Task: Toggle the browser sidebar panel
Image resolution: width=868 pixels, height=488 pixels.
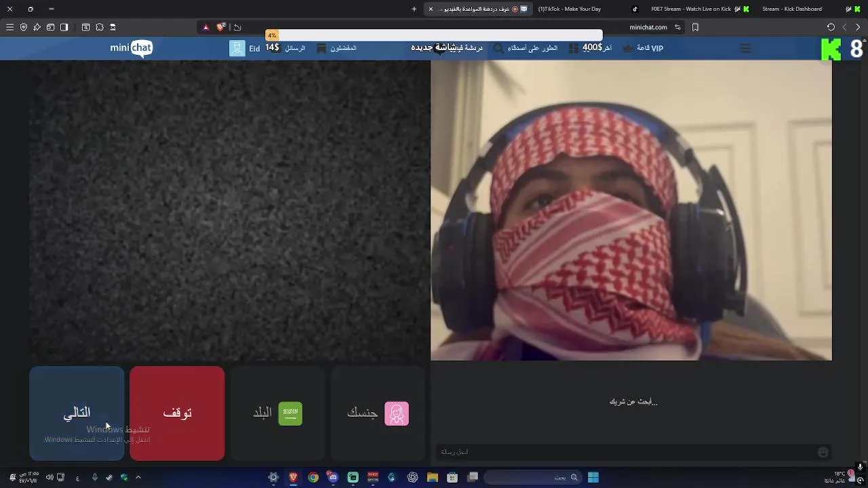Action: coord(64,27)
